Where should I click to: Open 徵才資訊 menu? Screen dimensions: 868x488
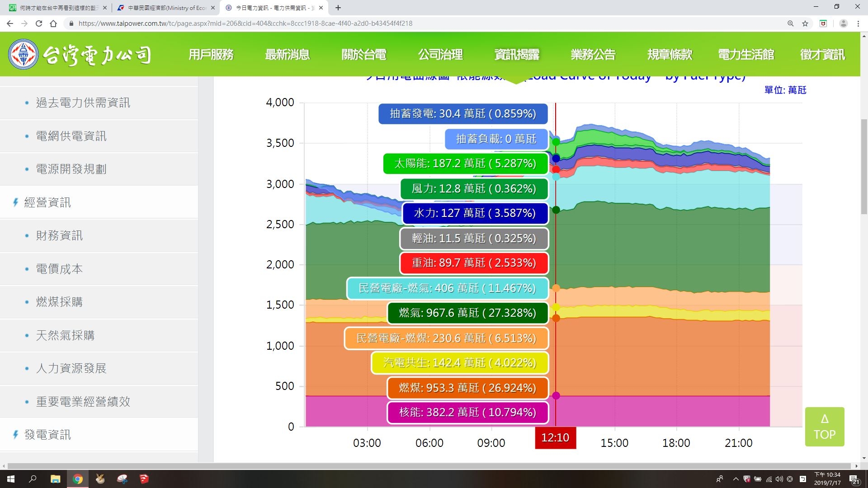coord(822,55)
